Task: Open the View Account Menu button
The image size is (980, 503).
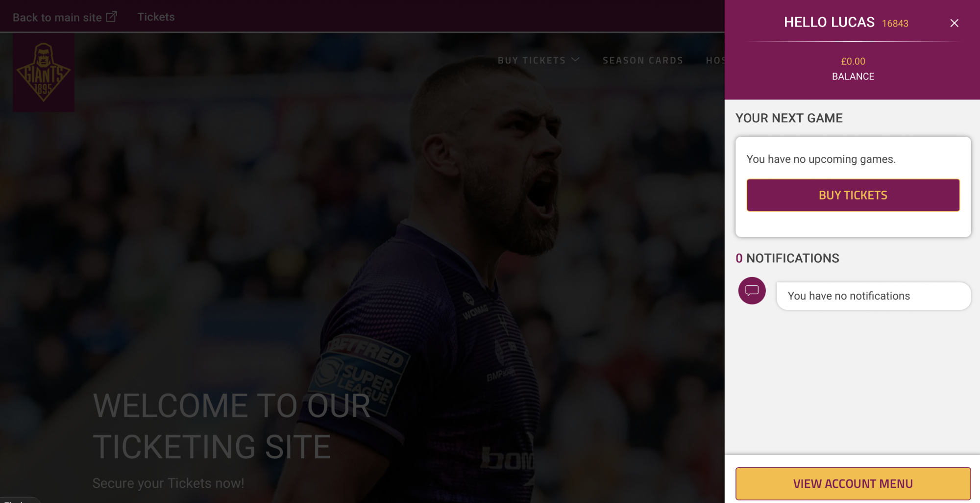Action: (x=853, y=484)
